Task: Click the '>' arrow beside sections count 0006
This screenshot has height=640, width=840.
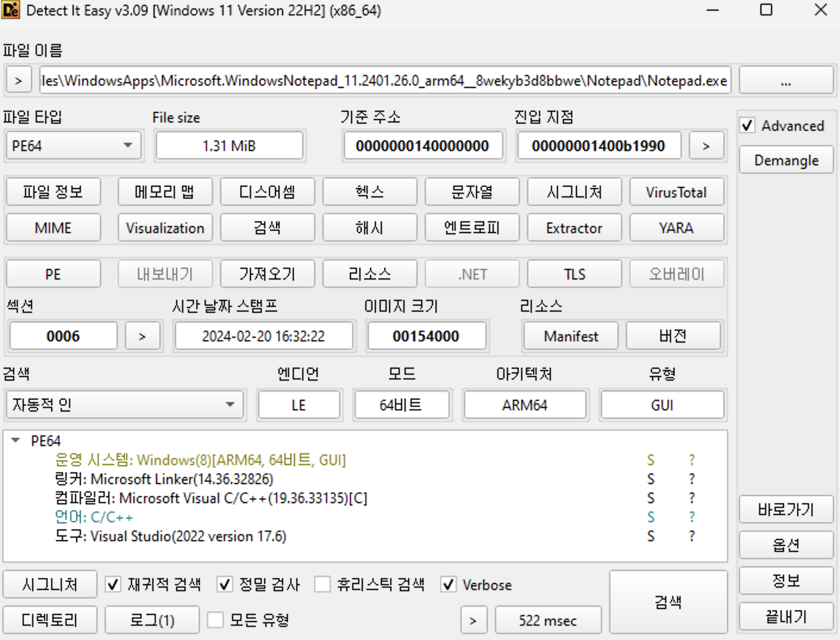Action: click(142, 336)
